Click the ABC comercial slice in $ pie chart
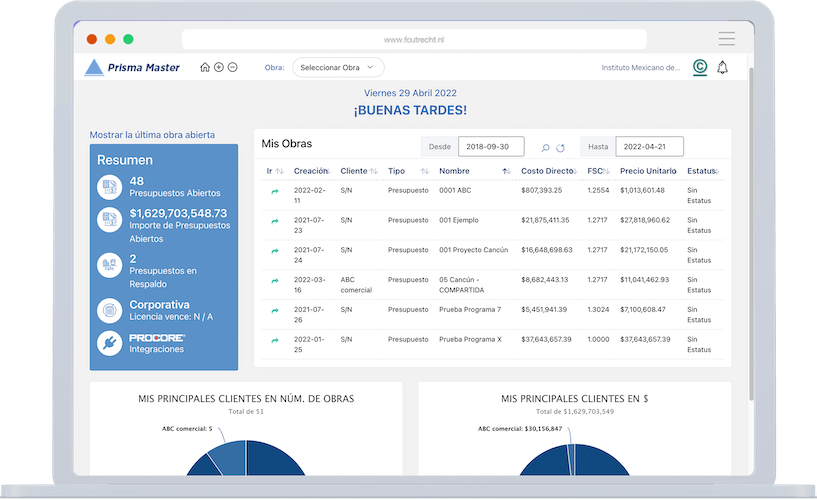The height and width of the screenshot is (500, 817). coord(571,458)
